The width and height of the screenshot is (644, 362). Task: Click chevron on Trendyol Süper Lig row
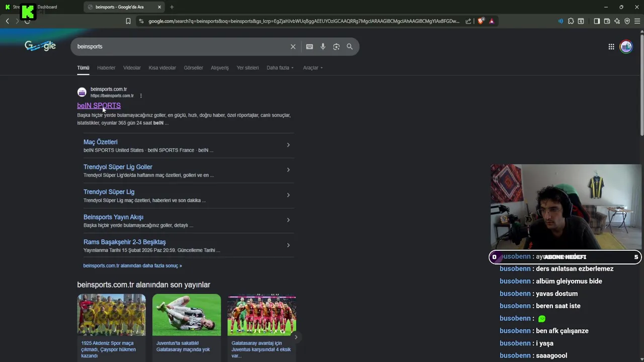(288, 195)
